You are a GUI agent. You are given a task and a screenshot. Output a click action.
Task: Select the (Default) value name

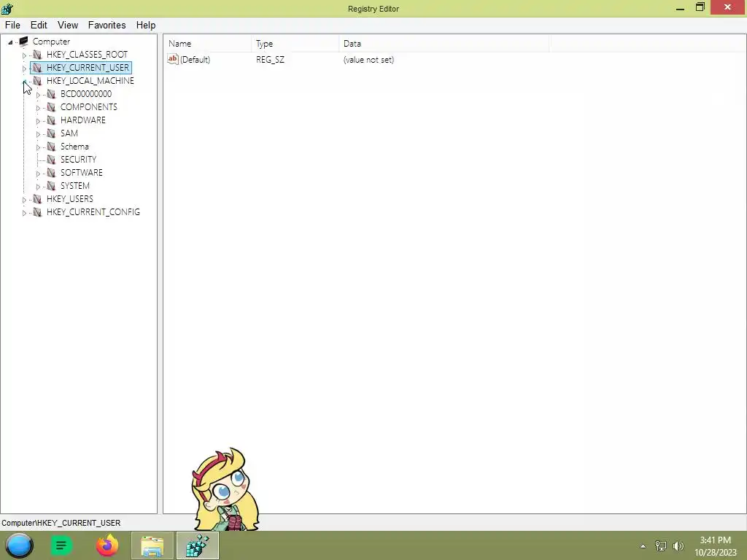point(195,60)
